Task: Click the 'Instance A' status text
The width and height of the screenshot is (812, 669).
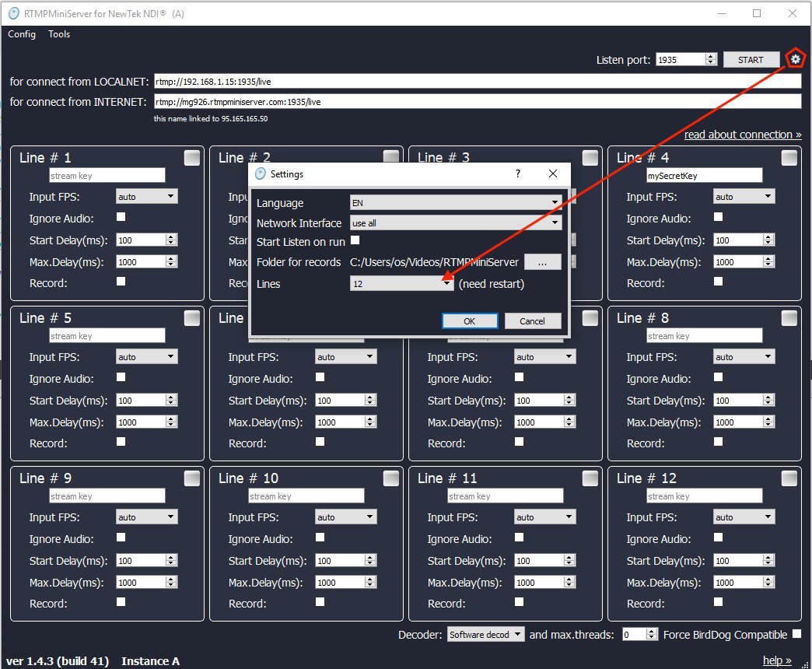Action: (151, 661)
